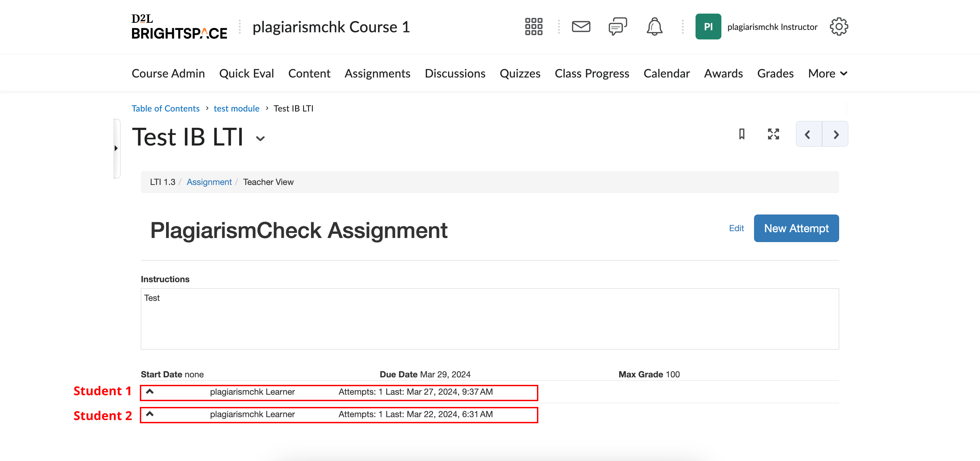980x461 pixels.
Task: Click the Assignment breadcrumb link
Action: tap(209, 182)
